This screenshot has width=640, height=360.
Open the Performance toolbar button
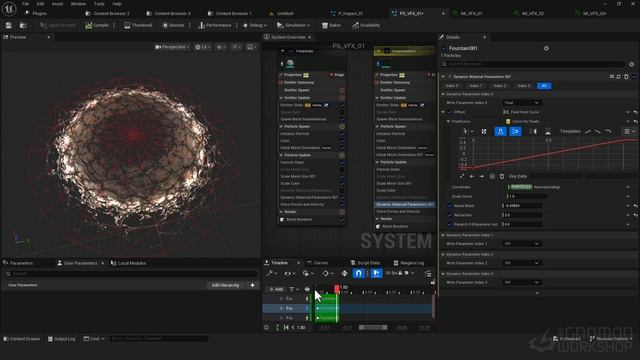click(215, 25)
